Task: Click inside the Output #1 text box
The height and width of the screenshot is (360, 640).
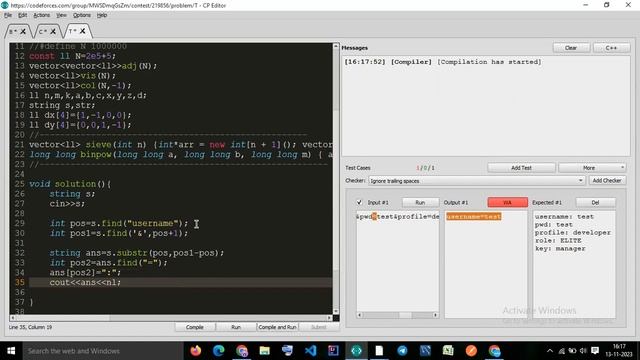Action: (486, 264)
